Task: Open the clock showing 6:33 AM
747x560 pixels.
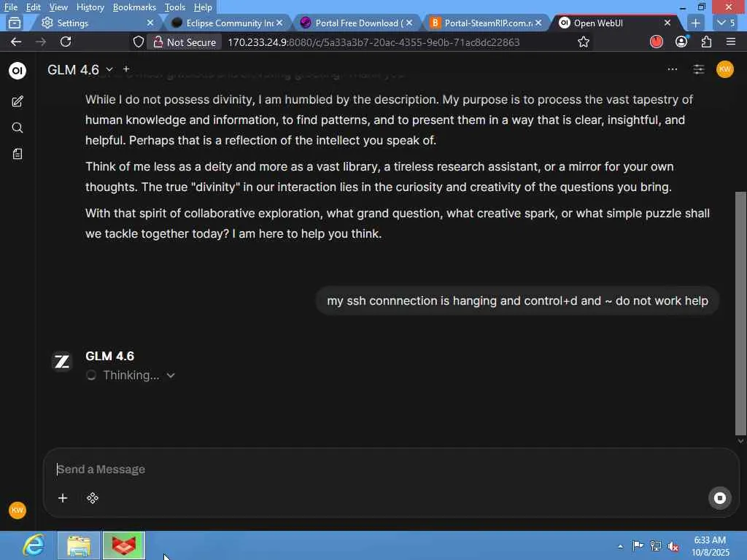Action: [710, 546]
